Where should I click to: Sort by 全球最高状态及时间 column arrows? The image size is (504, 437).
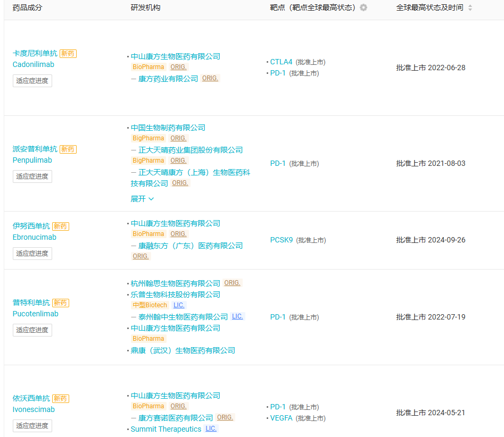pyautogui.click(x=470, y=7)
